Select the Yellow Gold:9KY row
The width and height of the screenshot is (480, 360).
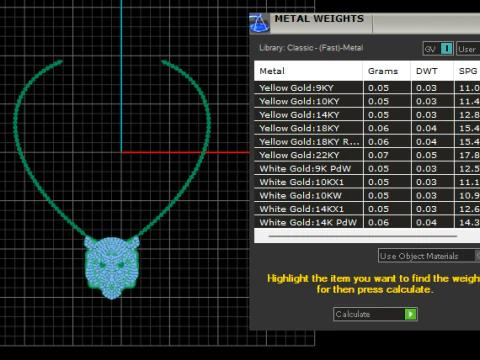pyautogui.click(x=367, y=88)
